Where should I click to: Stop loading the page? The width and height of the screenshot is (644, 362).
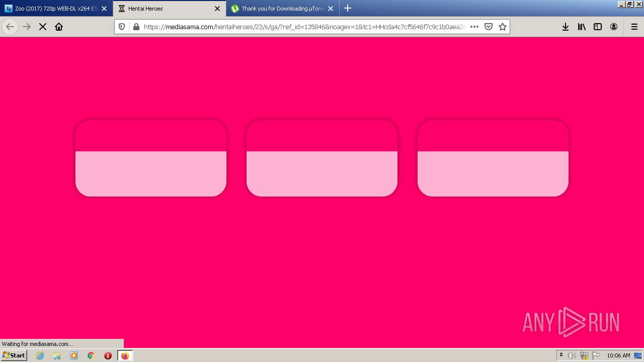43,27
